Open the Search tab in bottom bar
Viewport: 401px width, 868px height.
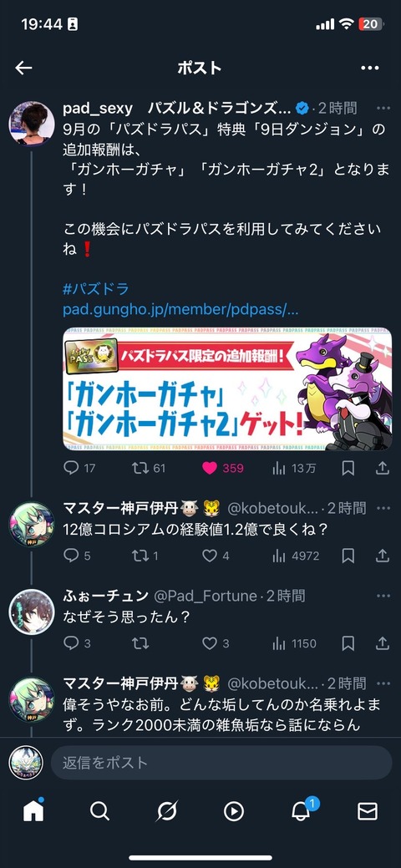pos(99,811)
